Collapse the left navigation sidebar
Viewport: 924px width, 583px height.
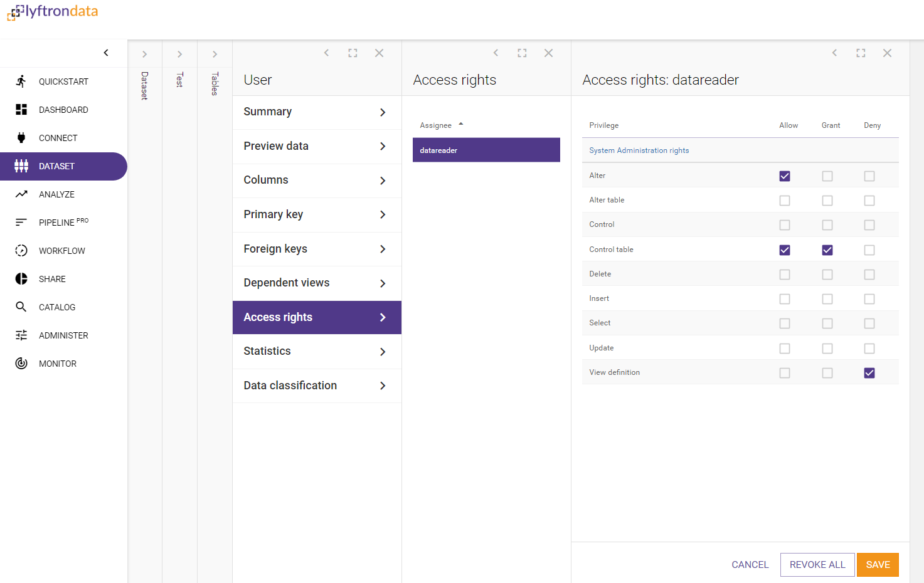106,53
